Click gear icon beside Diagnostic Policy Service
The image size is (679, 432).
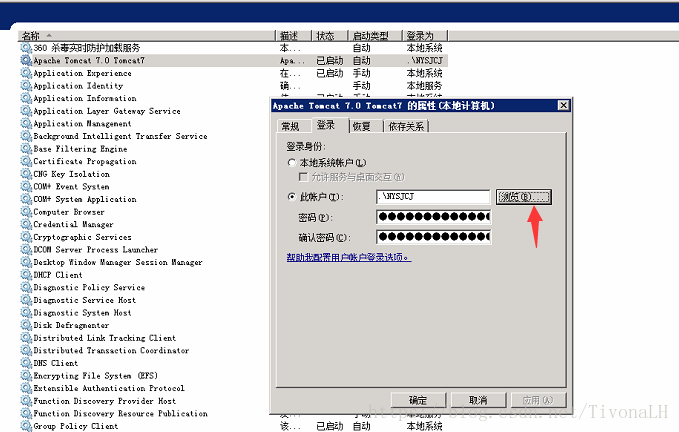(x=26, y=287)
